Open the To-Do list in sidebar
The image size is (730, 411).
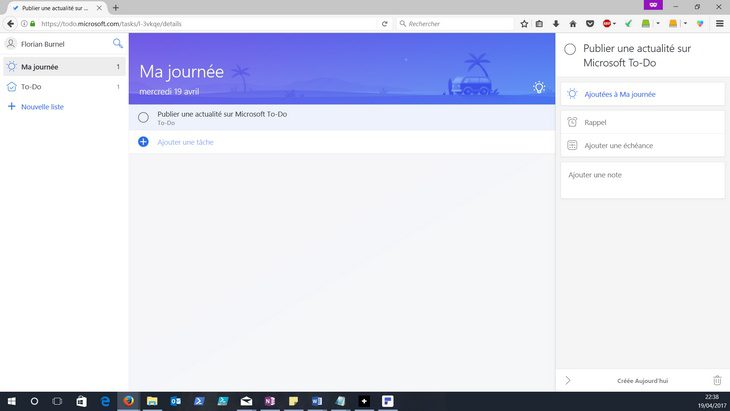(x=64, y=87)
